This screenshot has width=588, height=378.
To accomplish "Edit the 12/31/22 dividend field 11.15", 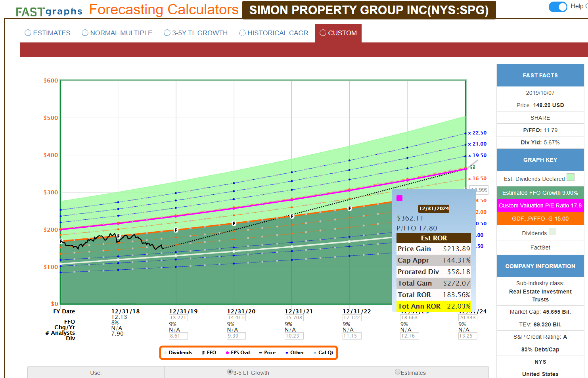I will point(352,336).
